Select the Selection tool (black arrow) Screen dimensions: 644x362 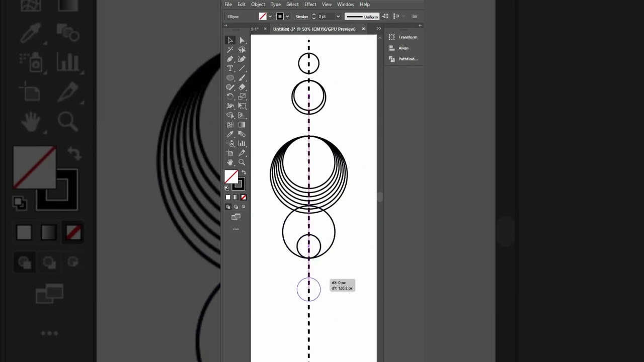tap(230, 40)
